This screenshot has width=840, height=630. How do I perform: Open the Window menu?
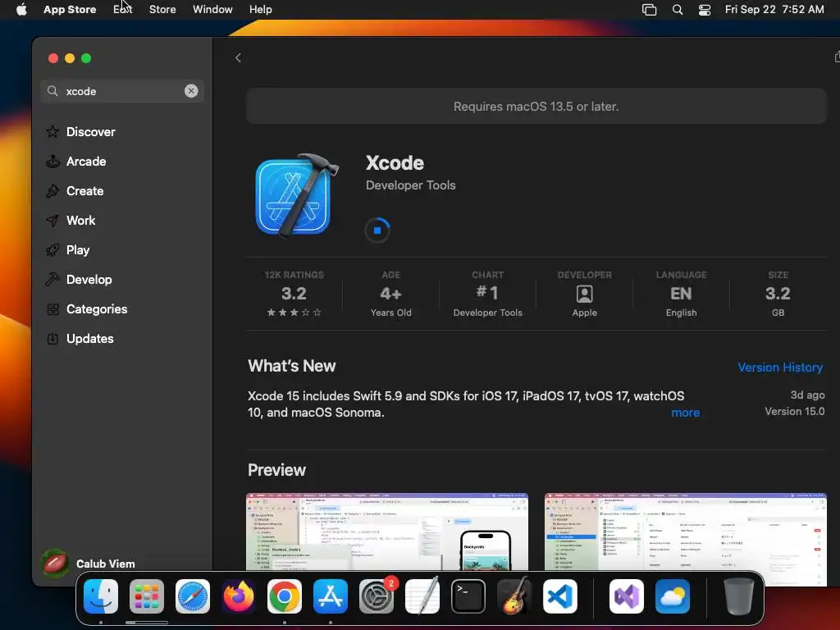[212, 9]
